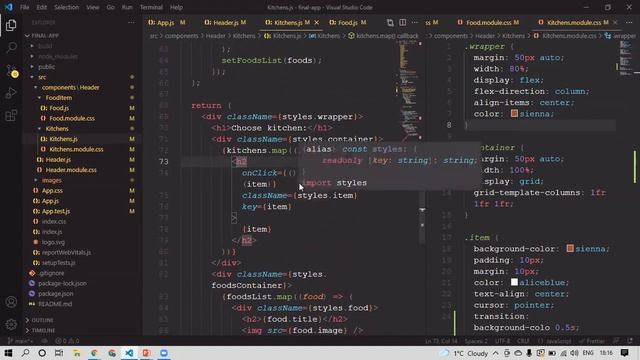
Task: Open the Run menu
Action: (x=127, y=7)
